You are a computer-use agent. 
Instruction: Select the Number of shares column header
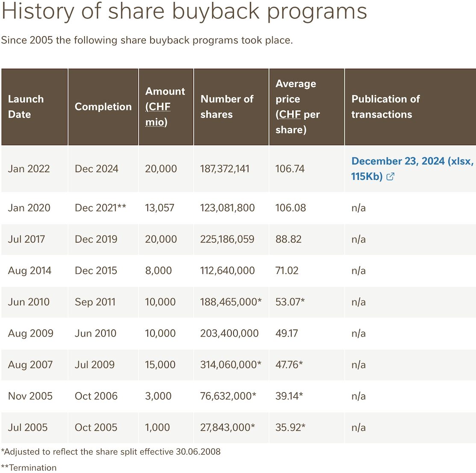[x=231, y=107]
